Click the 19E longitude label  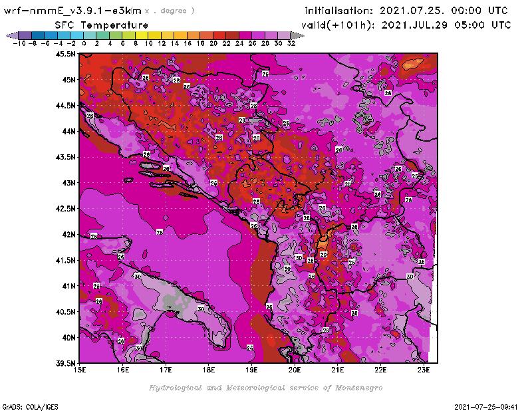(251, 370)
